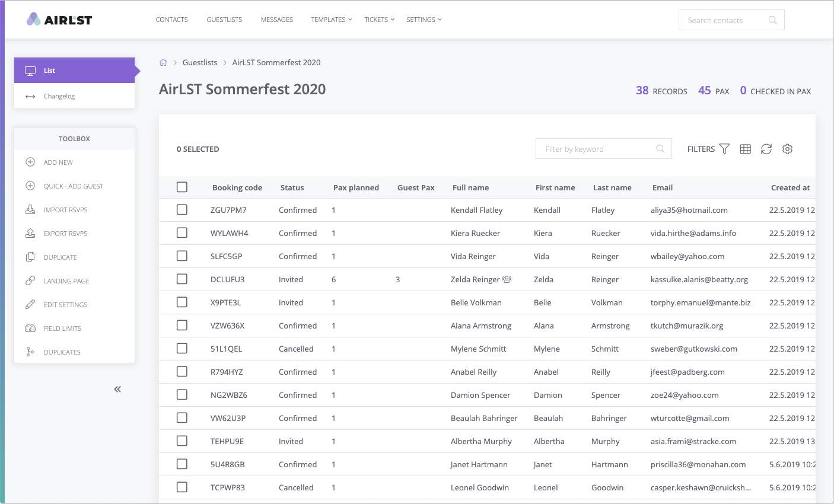Sort by Last name column header
The width and height of the screenshot is (834, 504).
612,187
